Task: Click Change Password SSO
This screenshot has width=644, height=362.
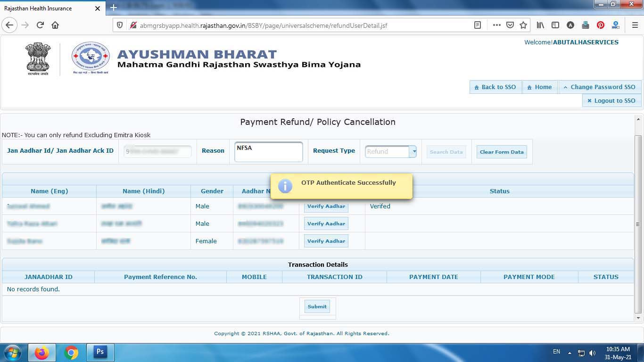Action: point(600,87)
